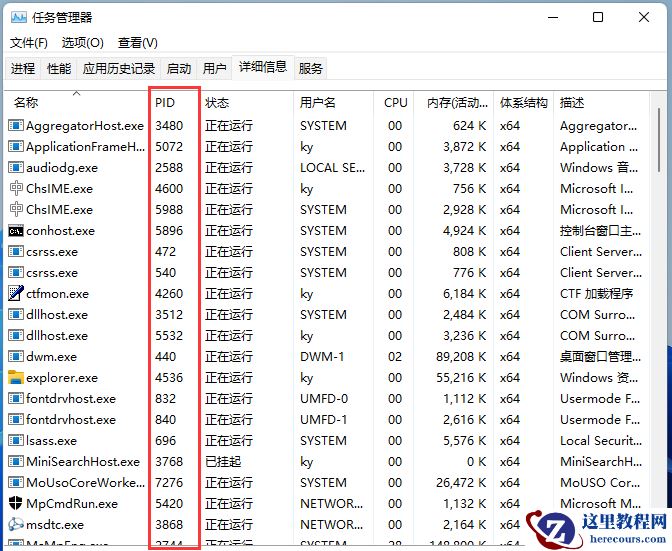672x551 pixels.
Task: Click icon of ChsIME.exe PID 4600
Action: (16, 189)
